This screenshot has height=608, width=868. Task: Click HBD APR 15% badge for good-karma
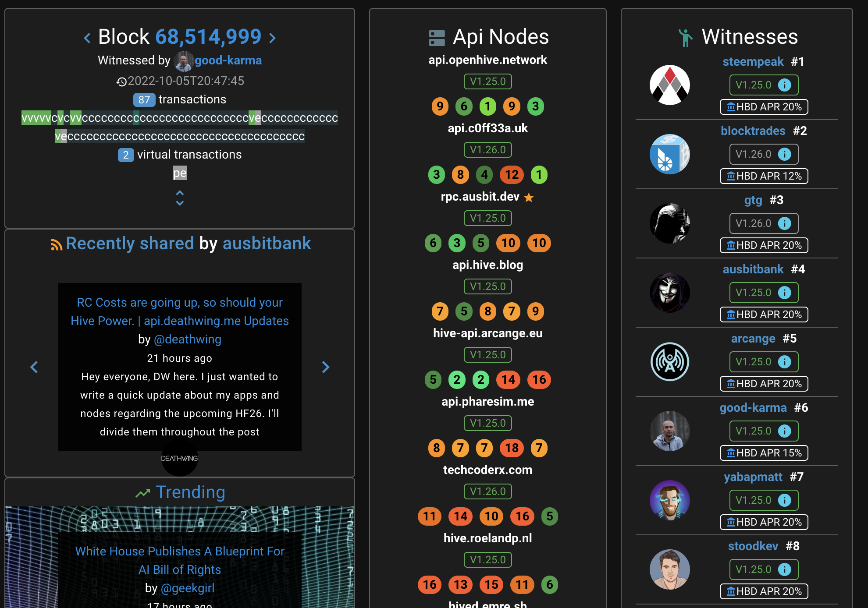tap(764, 453)
